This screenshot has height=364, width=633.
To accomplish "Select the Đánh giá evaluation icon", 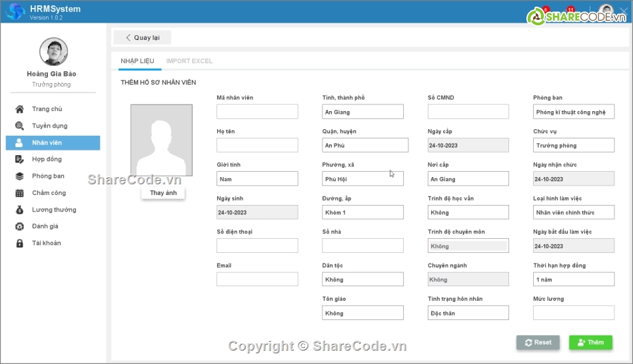I will [19, 226].
